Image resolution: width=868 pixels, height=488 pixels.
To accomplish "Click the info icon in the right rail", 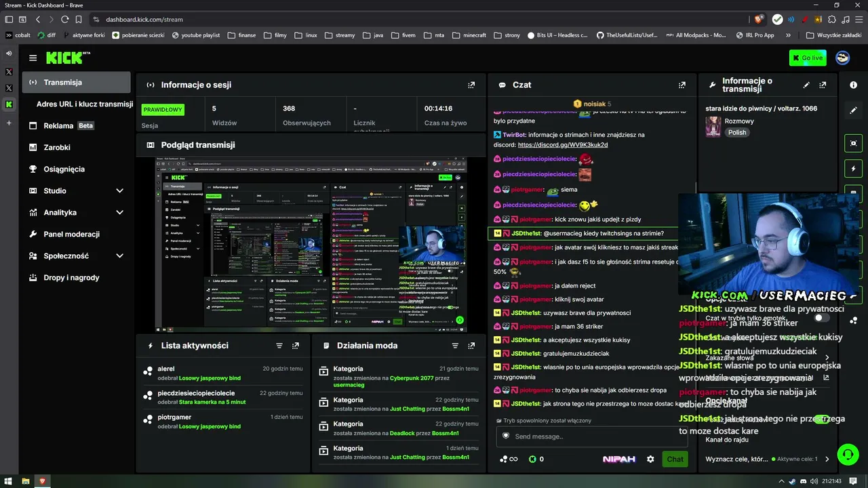I will [x=854, y=85].
